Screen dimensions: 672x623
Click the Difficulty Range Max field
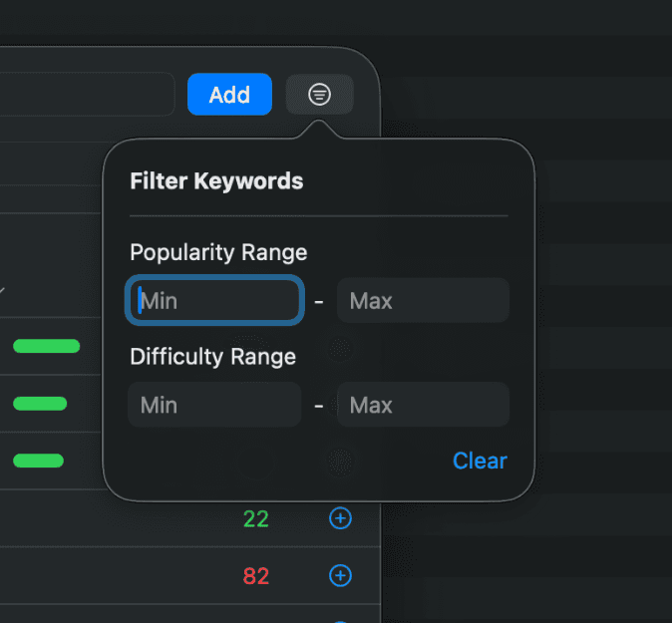click(423, 405)
